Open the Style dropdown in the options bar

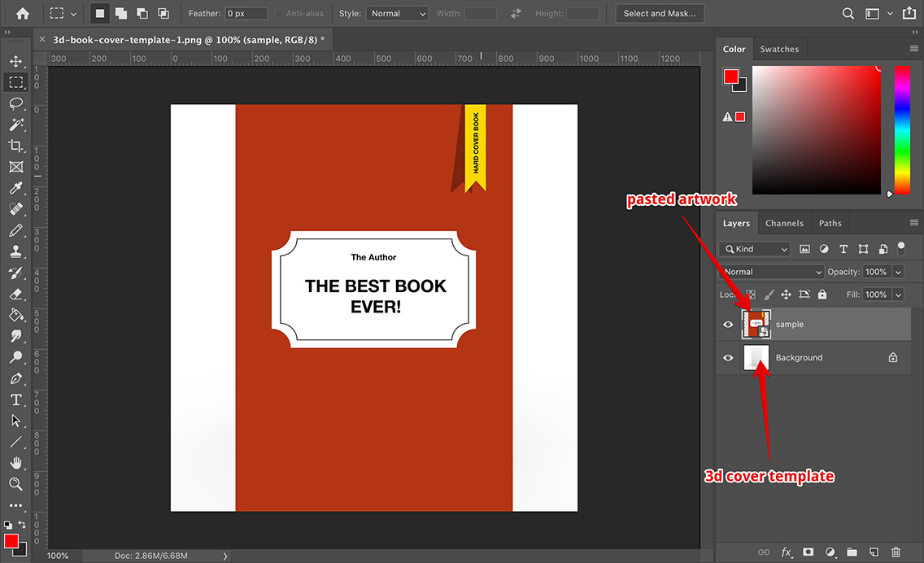[396, 13]
